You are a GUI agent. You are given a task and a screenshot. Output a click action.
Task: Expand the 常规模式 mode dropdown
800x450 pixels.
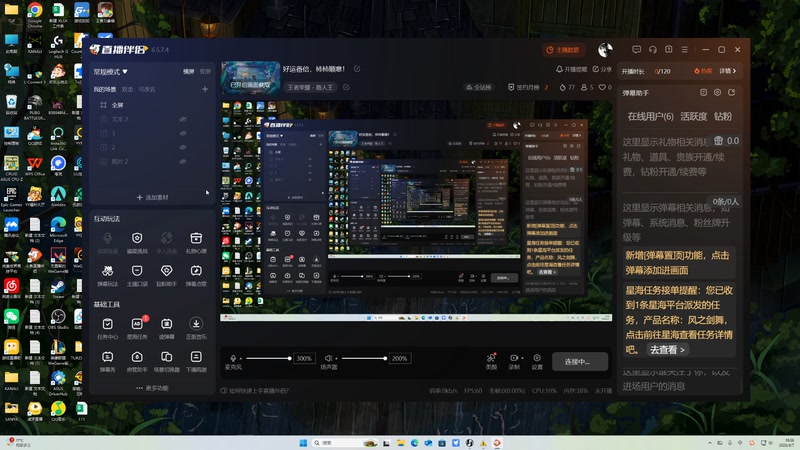pyautogui.click(x=111, y=72)
